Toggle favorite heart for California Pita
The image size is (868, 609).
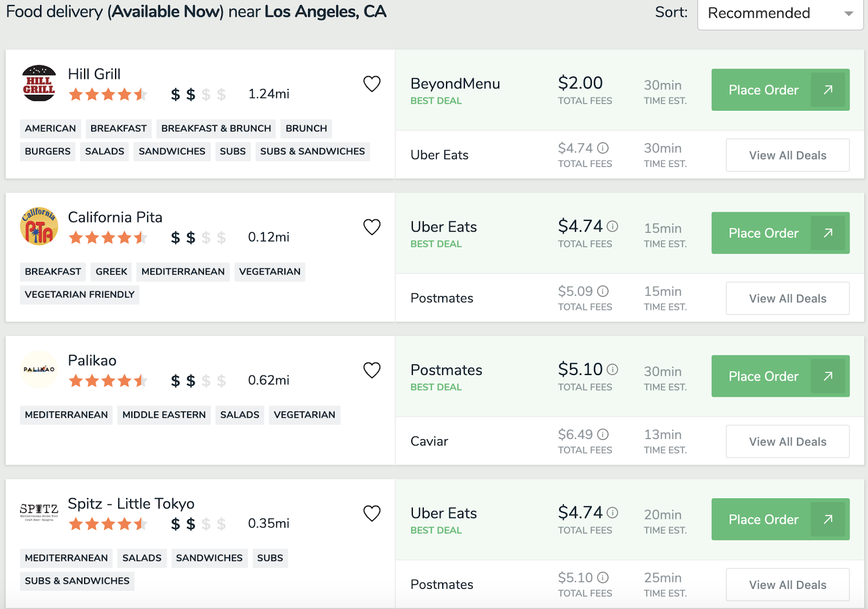pos(372,227)
